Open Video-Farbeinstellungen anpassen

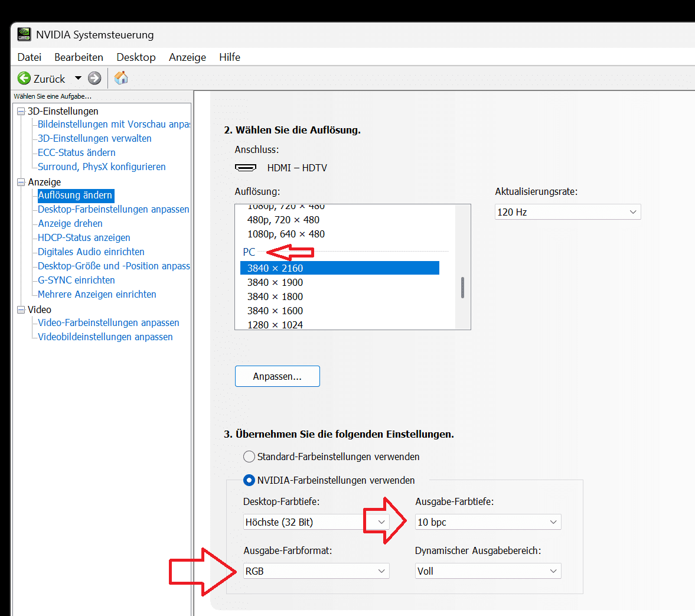[109, 323]
